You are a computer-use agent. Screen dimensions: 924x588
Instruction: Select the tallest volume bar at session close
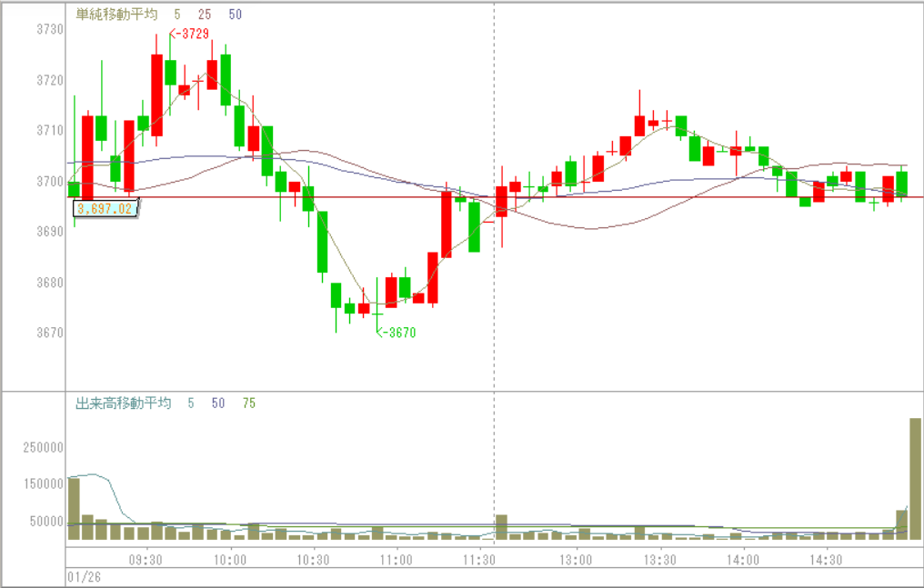point(915,479)
